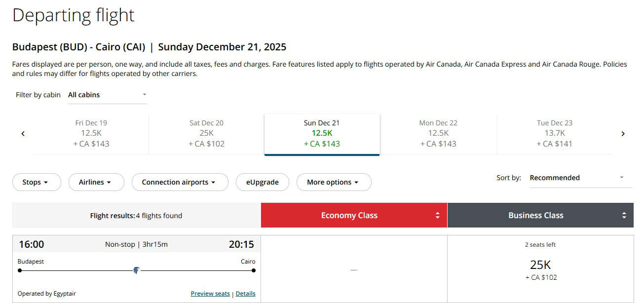
Task: Expand the Connection airports filter
Action: pyautogui.click(x=180, y=182)
